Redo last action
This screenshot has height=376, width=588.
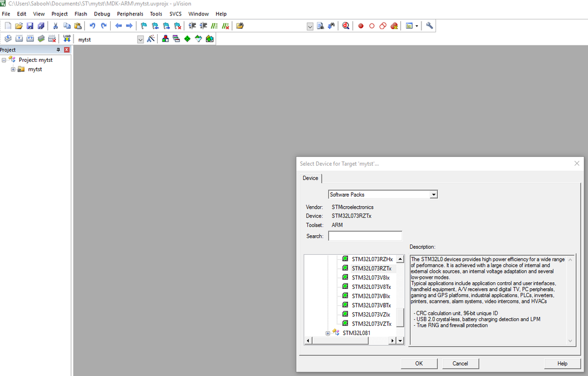104,26
